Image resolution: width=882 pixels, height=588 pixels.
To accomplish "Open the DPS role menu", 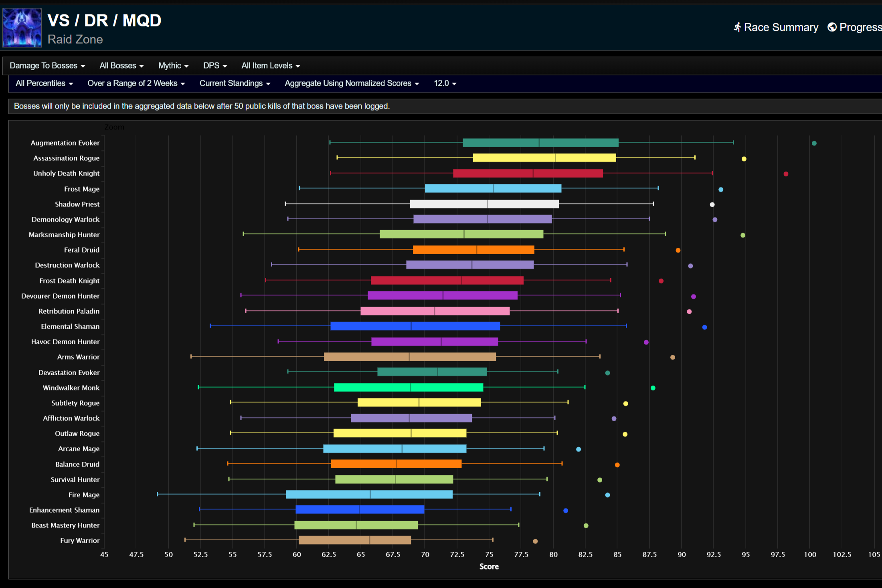I will tap(215, 66).
